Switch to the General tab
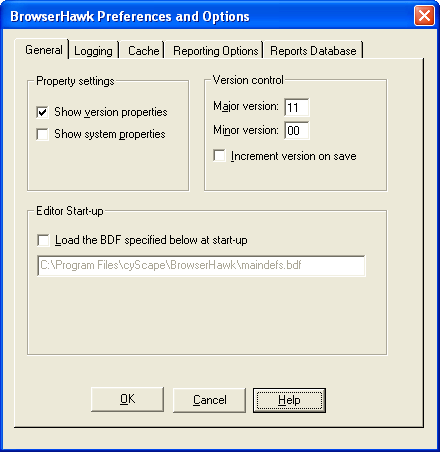This screenshot has width=440, height=452. pyautogui.click(x=42, y=50)
